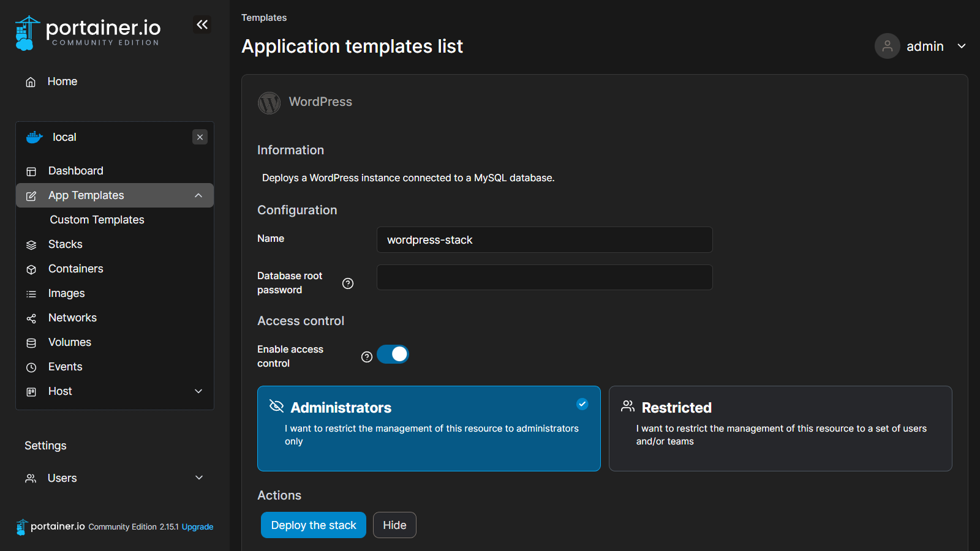Viewport: 980px width, 551px height.
Task: Select the Administrators access option
Action: click(x=429, y=428)
